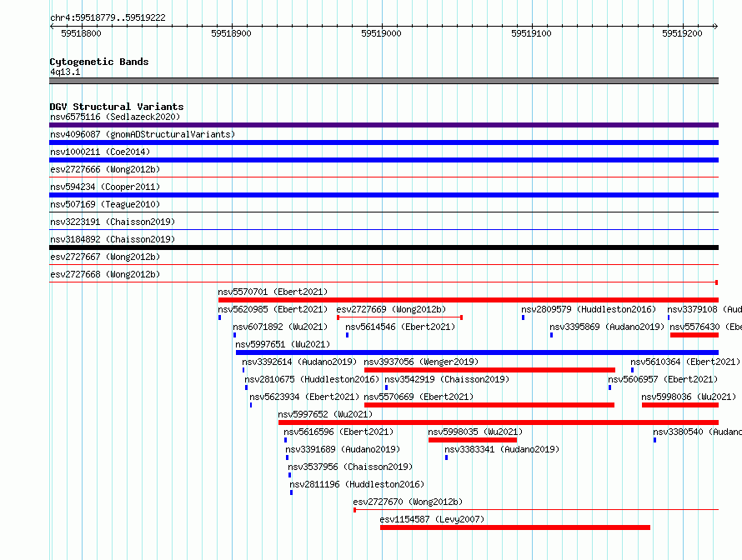Open the nsv2810675 (Huddleston2016) label
Image resolution: width=742 pixels, height=560 pixels.
312,379
